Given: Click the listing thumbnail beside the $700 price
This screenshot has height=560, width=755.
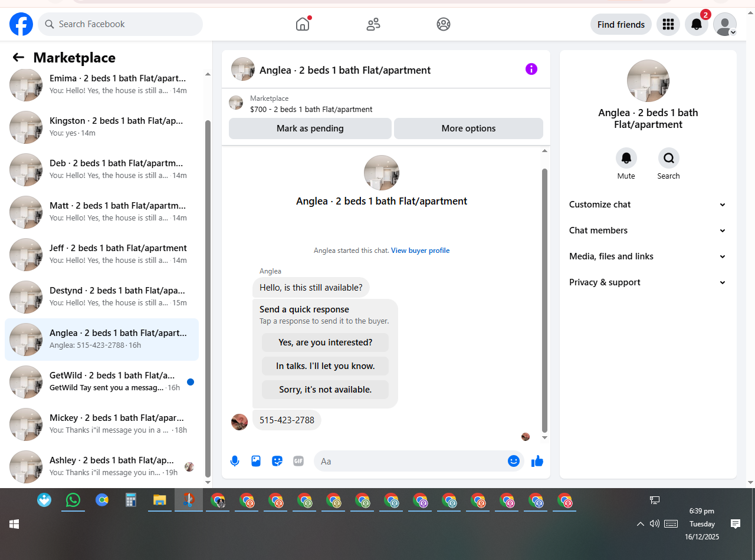Looking at the screenshot, I should 236,103.
